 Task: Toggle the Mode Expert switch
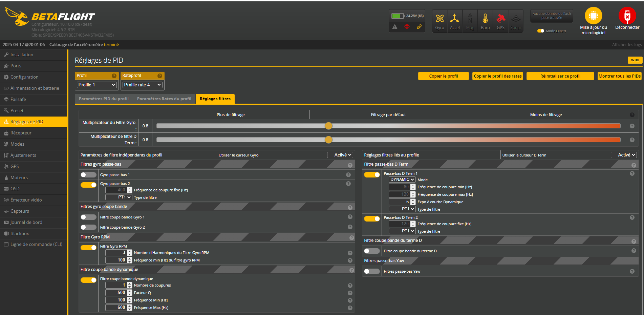541,31
